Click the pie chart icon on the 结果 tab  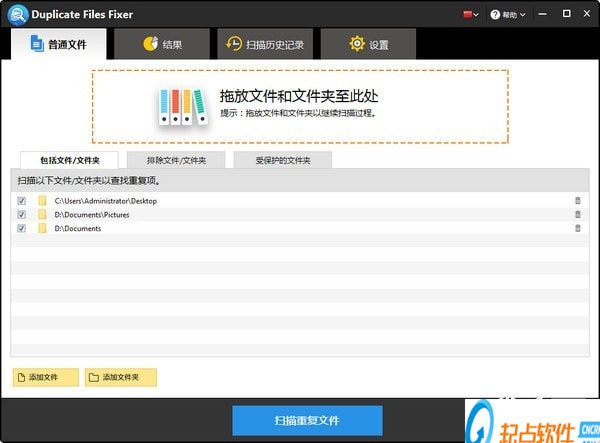pyautogui.click(x=151, y=44)
